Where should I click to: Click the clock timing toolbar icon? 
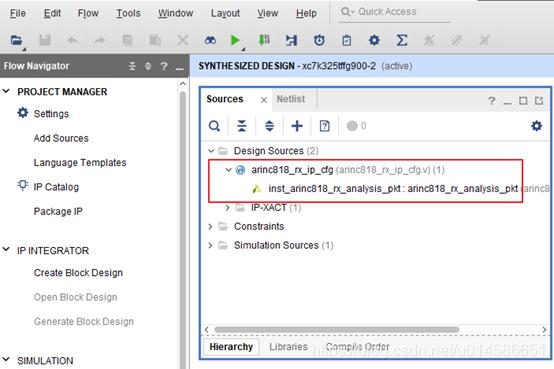(x=319, y=40)
